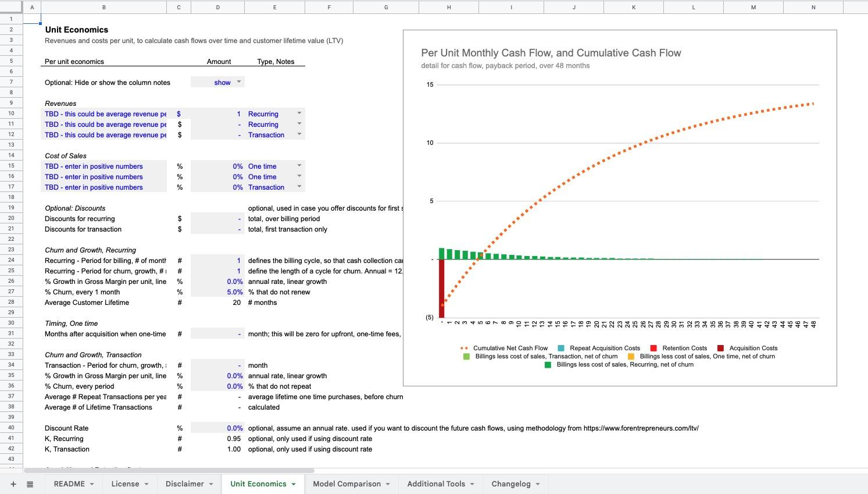This screenshot has height=494, width=868.
Task: Open the Recurring type dropdown in row 10
Action: [x=299, y=113]
